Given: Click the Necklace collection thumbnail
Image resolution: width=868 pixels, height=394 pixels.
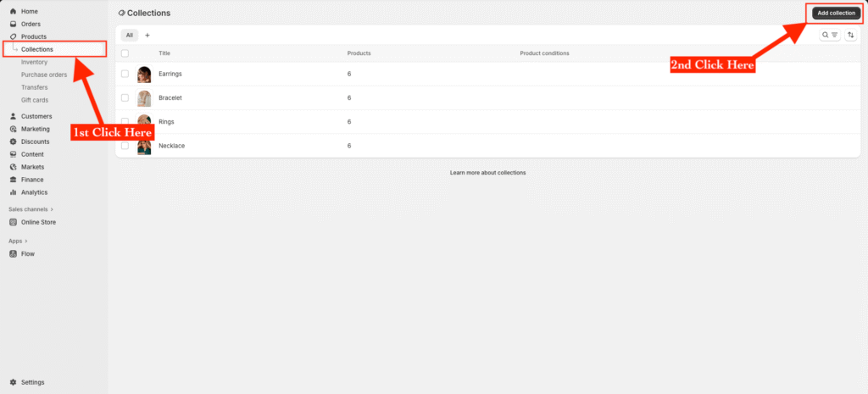Looking at the screenshot, I should [144, 146].
